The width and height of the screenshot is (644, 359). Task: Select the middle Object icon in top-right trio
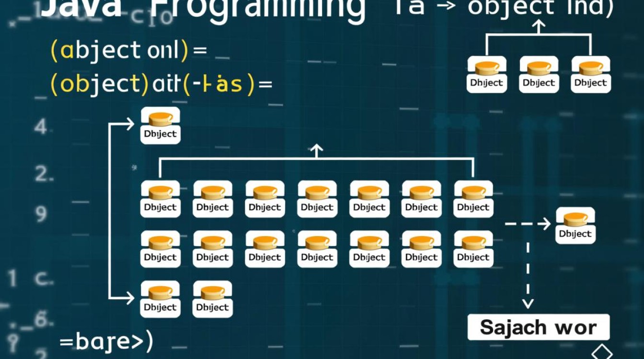coord(539,74)
